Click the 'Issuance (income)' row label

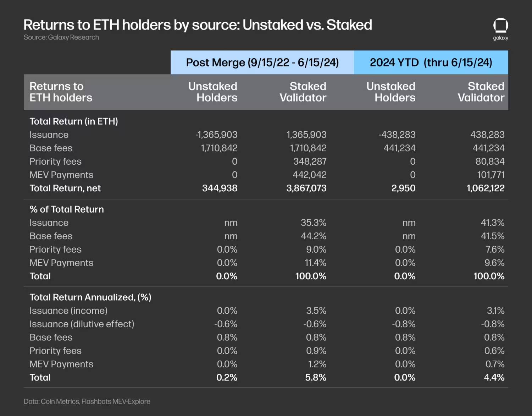(x=68, y=311)
